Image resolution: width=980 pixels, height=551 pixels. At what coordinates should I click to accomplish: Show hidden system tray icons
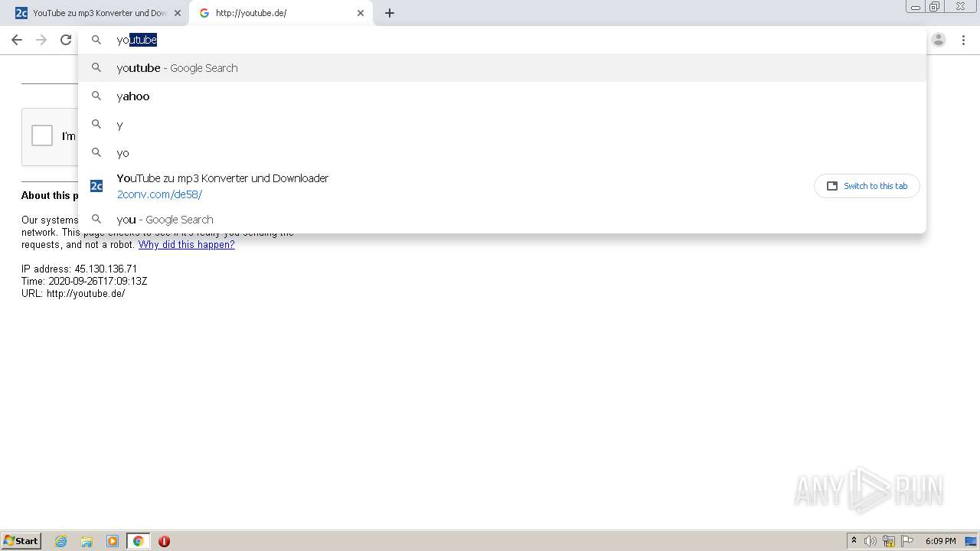coord(854,541)
